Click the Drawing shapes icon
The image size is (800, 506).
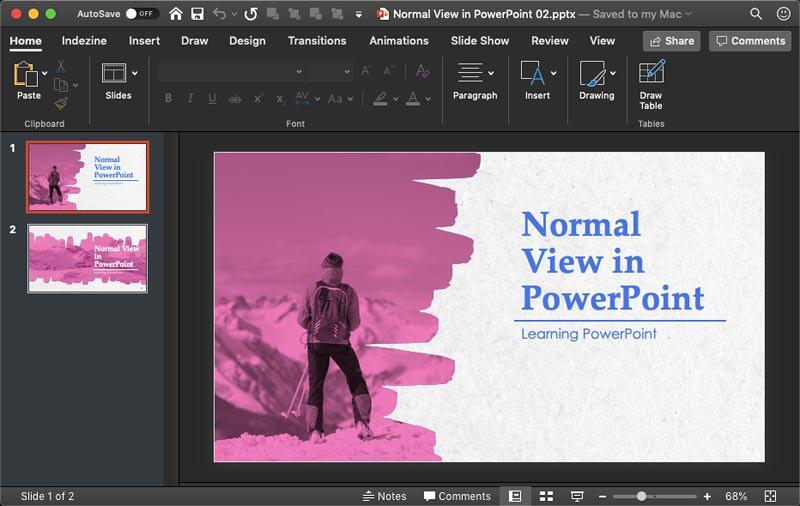(593, 73)
